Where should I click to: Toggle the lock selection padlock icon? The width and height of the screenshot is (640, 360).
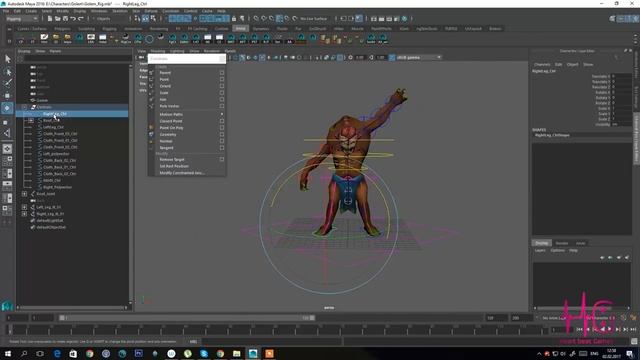coord(234,19)
